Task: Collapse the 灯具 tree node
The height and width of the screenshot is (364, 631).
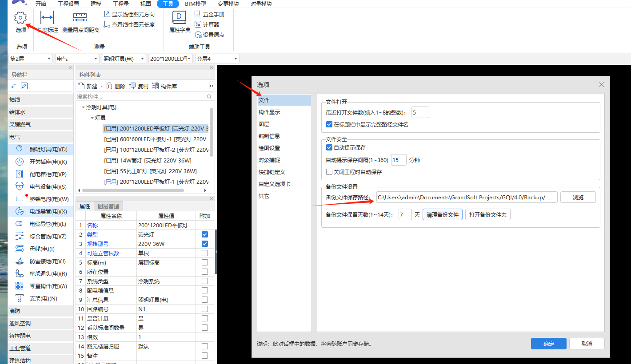Action: click(x=92, y=118)
